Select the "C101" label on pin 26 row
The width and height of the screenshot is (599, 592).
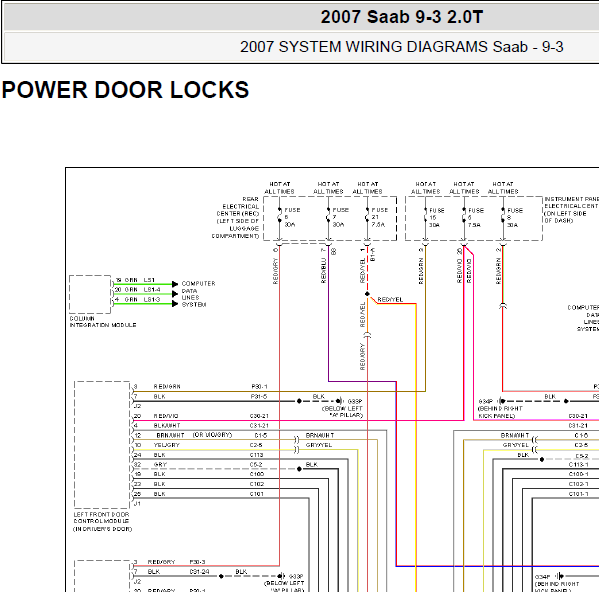(257, 494)
